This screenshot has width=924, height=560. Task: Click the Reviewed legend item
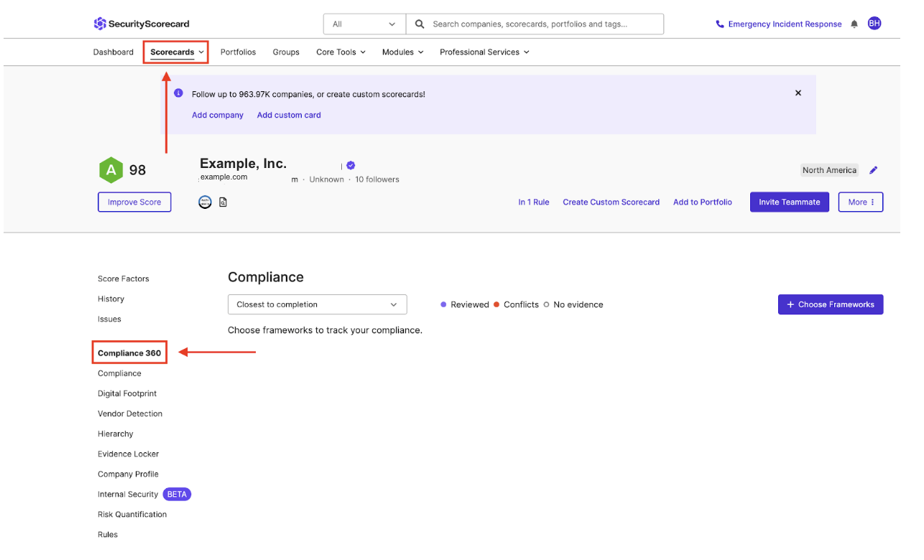(x=465, y=304)
